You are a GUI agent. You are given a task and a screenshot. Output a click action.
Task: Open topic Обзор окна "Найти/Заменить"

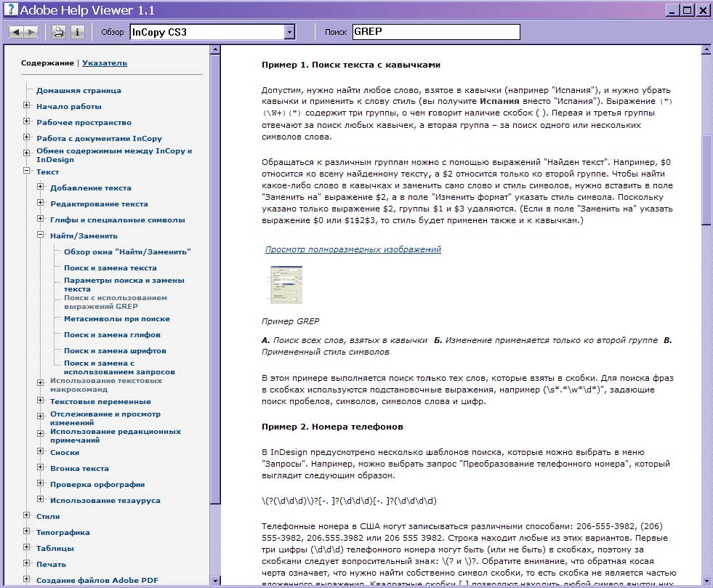[127, 252]
